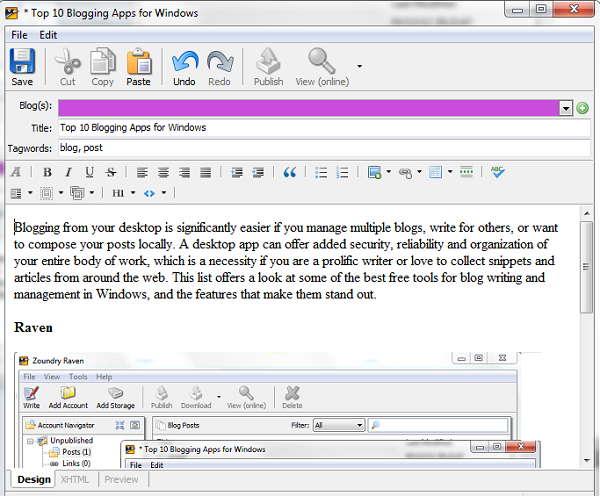Insert a hyperlink using the chain icon
Viewport: 600px width, 496px height.
(x=405, y=173)
